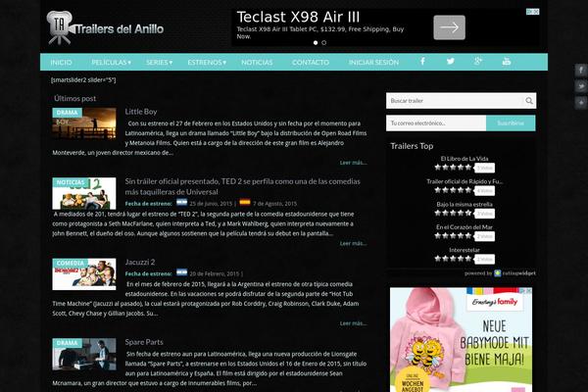
Task: Open the Jacuzzi 2 thumbnail image
Action: tap(84, 274)
